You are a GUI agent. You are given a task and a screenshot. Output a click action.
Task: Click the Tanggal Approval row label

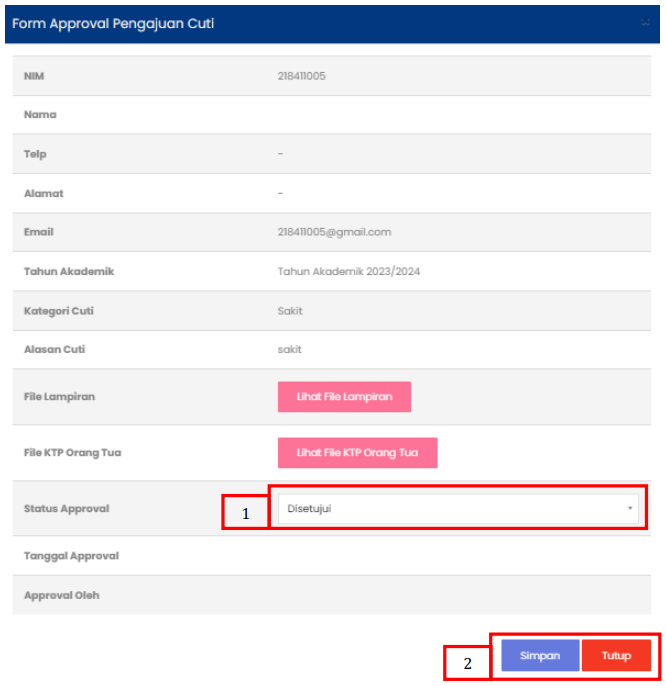pos(71,556)
